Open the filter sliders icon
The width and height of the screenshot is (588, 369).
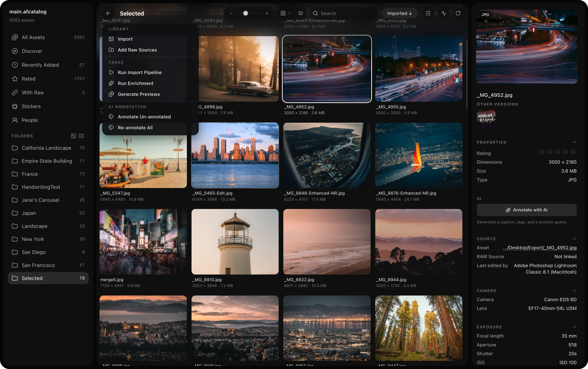click(x=428, y=13)
